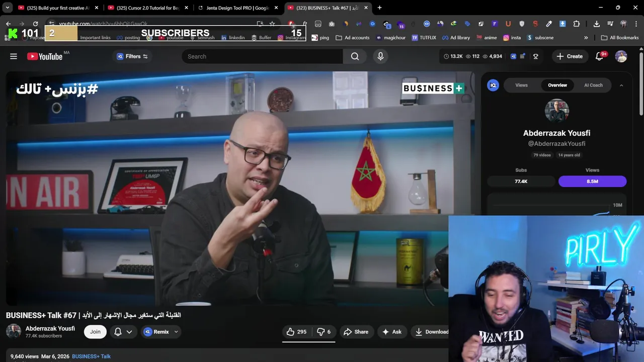Viewport: 644px width, 362px height.
Task: Click the Join button
Action: click(95, 332)
